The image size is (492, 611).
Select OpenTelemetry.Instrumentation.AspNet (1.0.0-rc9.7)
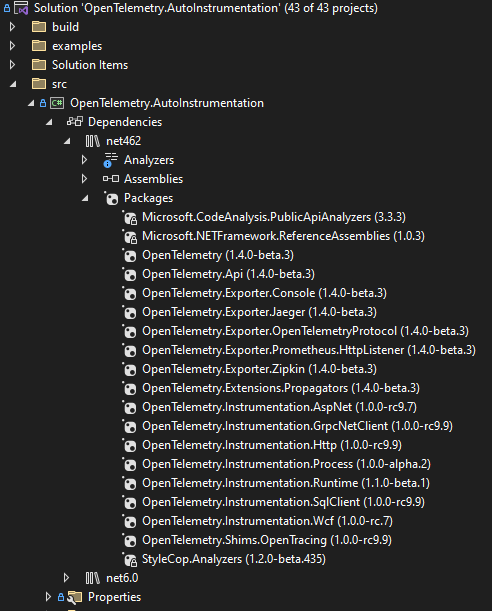279,407
